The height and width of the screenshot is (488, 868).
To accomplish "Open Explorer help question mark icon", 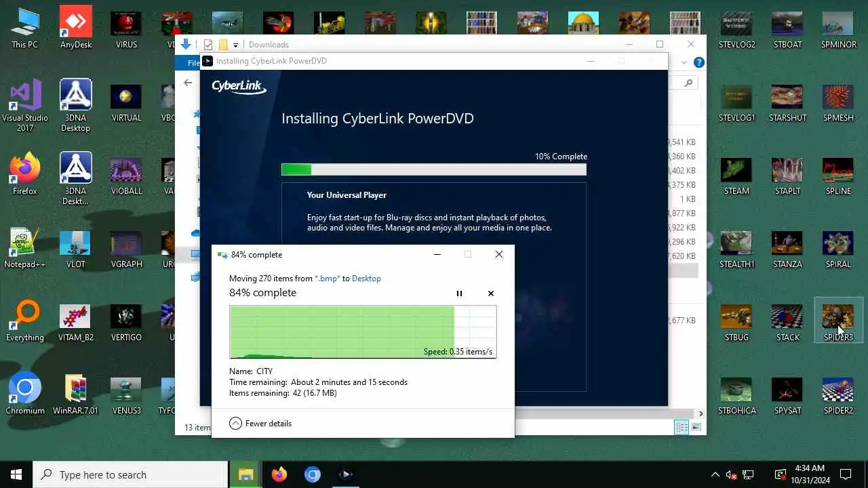I will (x=698, y=62).
